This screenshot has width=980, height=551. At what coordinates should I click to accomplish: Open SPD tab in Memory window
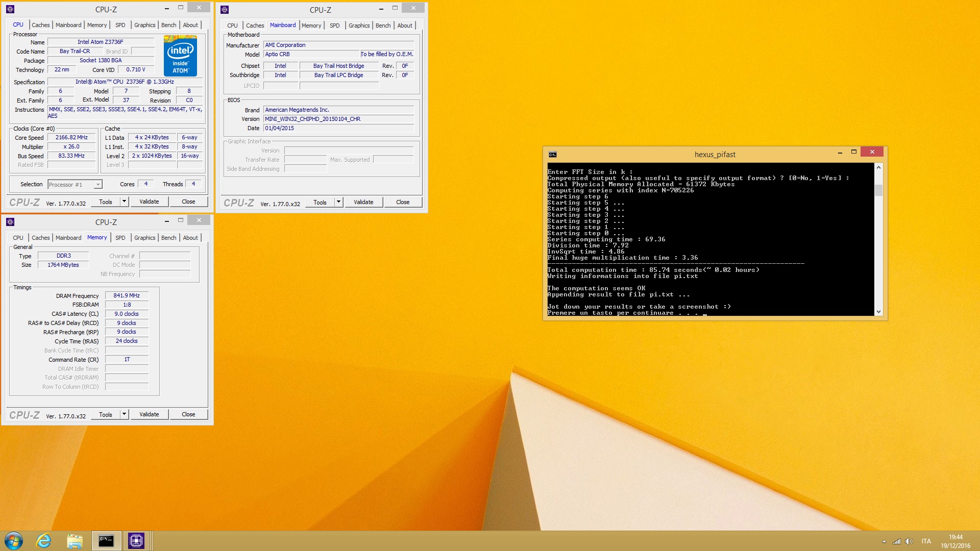(x=120, y=238)
